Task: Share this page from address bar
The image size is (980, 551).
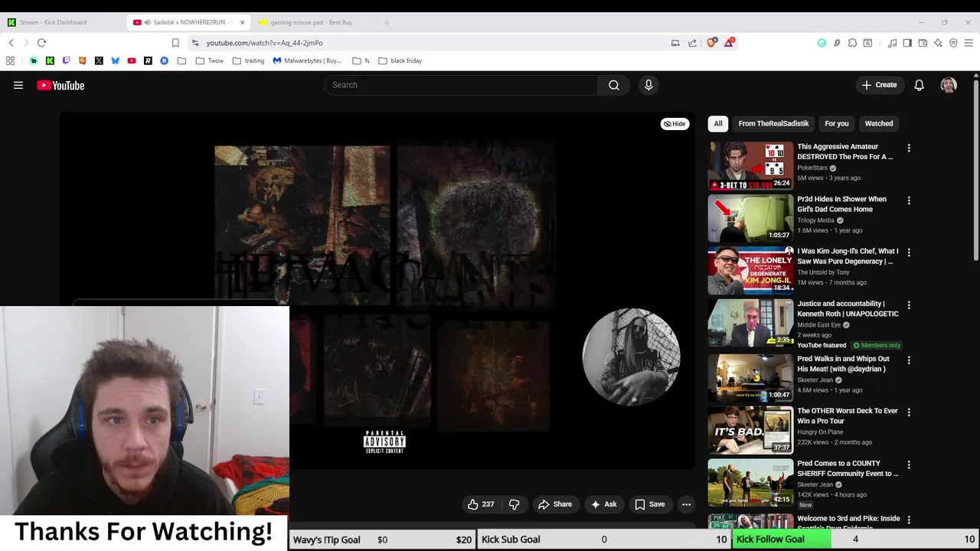Action: tap(692, 43)
